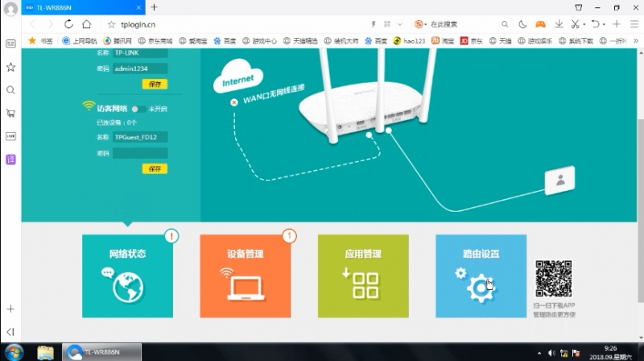Open the game controller icon

click(x=540, y=24)
